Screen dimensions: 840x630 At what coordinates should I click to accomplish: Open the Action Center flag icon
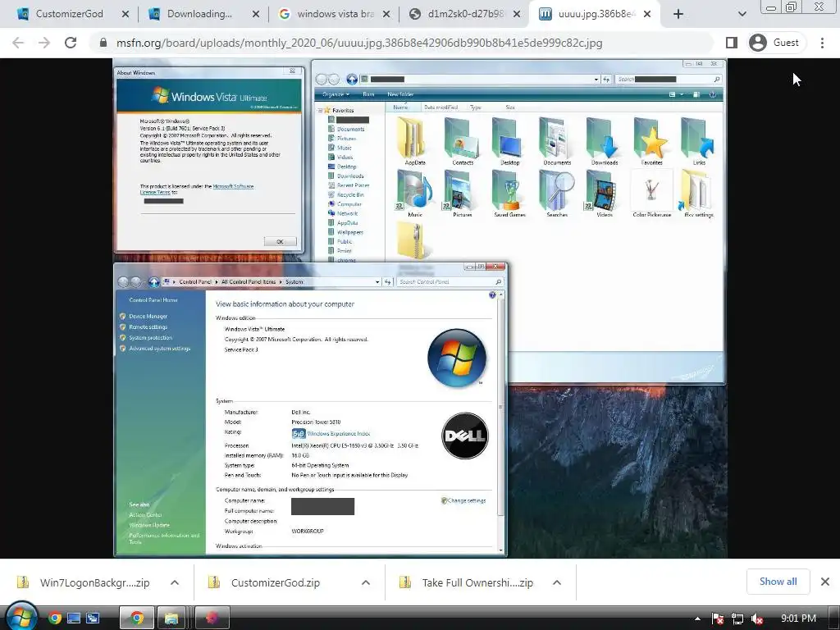[718, 619]
